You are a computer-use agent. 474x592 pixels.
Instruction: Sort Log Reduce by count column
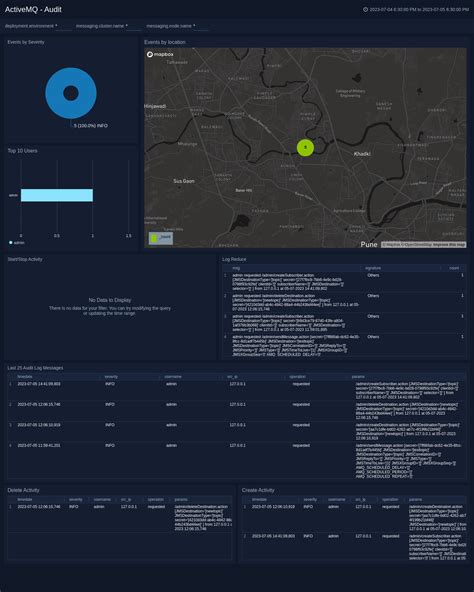coord(454,268)
